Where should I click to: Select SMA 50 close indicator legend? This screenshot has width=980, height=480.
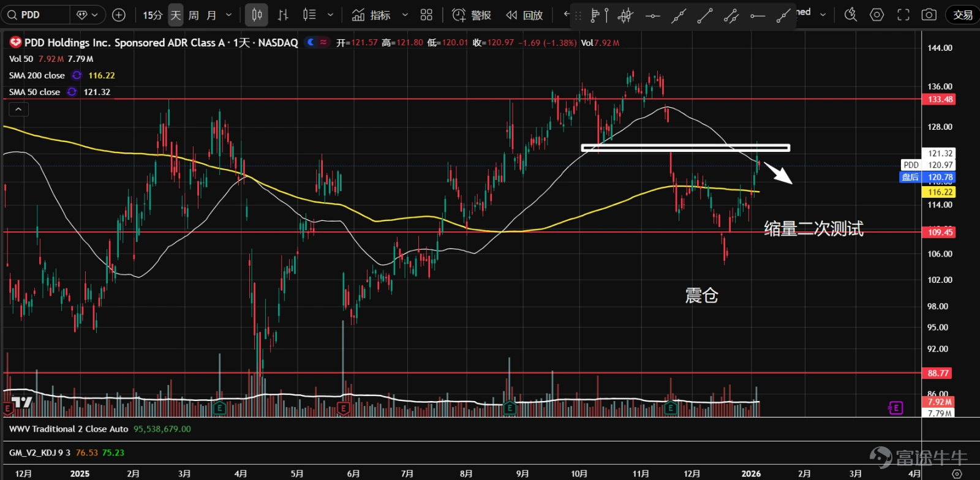click(34, 92)
